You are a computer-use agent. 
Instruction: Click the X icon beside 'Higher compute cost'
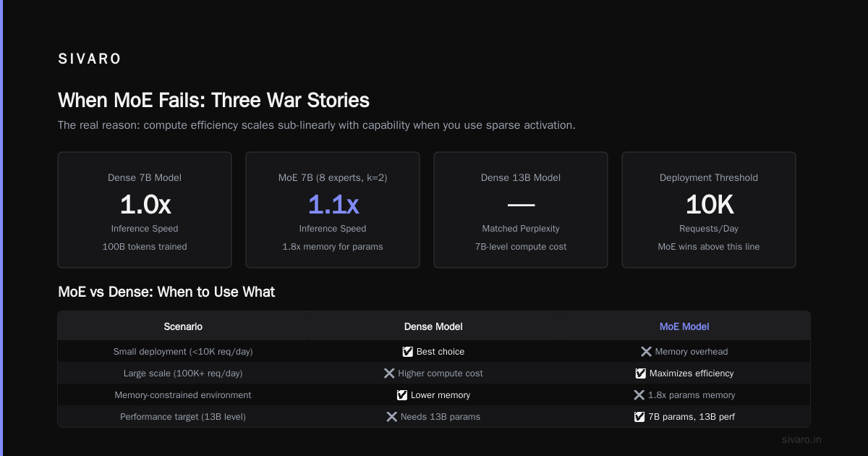[x=389, y=373]
